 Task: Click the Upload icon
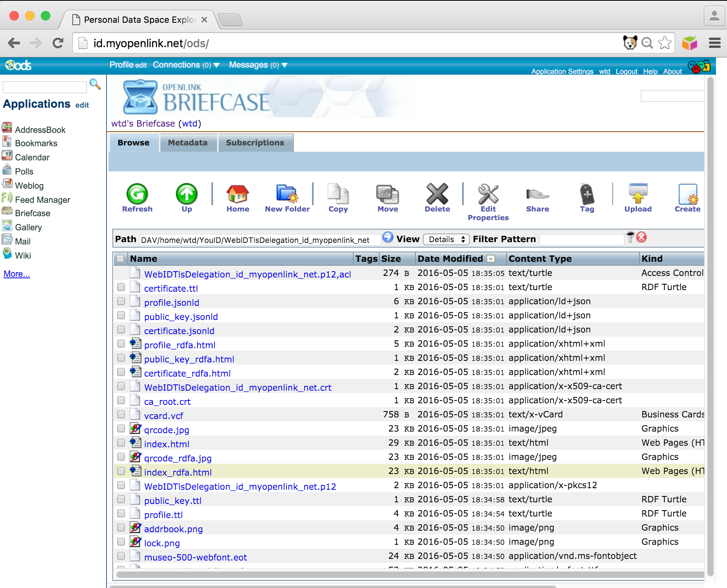click(x=638, y=194)
